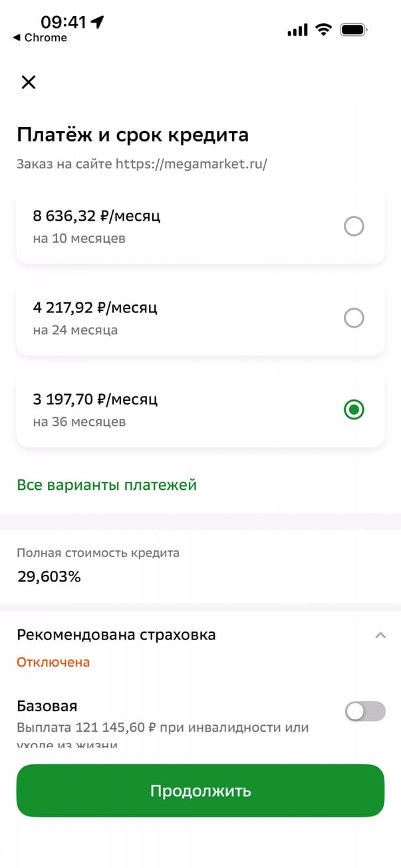Click the selected 36-month radio button
401x868 pixels.
tap(354, 410)
